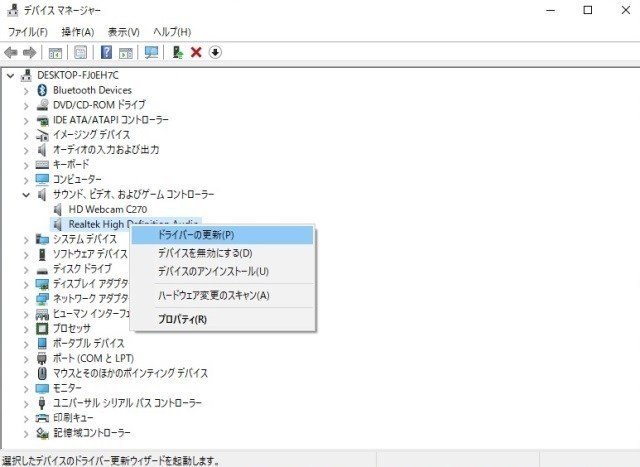Click the コンピューター monitor icon
Viewport: 640px width, 467px height.
pyautogui.click(x=42, y=179)
